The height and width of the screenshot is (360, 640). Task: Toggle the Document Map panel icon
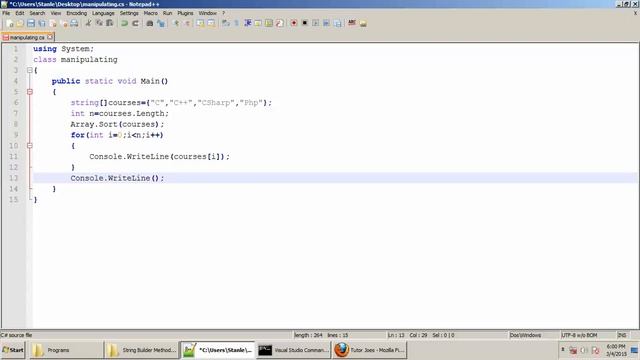click(269, 23)
